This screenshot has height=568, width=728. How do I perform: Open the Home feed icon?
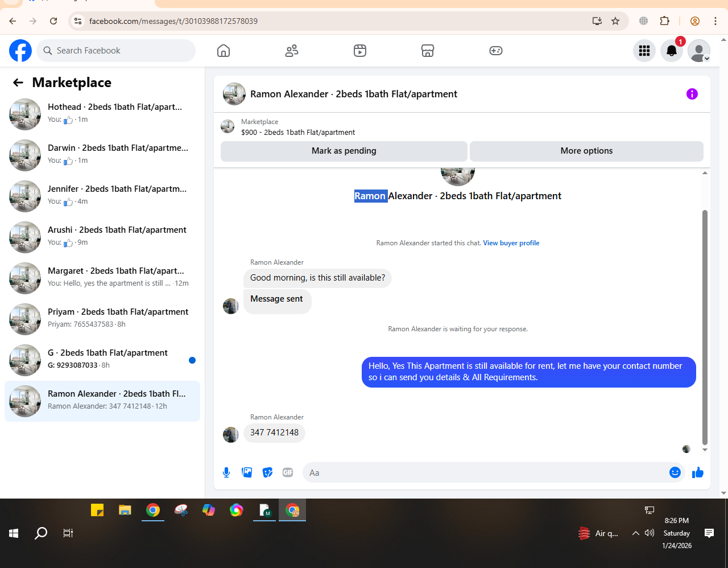pyautogui.click(x=224, y=51)
